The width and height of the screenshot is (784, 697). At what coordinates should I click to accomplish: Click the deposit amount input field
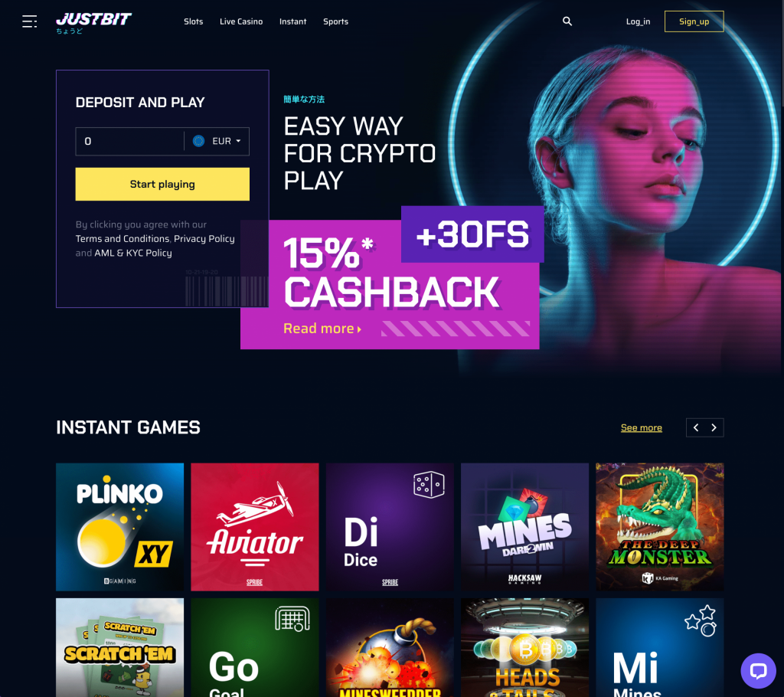click(130, 141)
